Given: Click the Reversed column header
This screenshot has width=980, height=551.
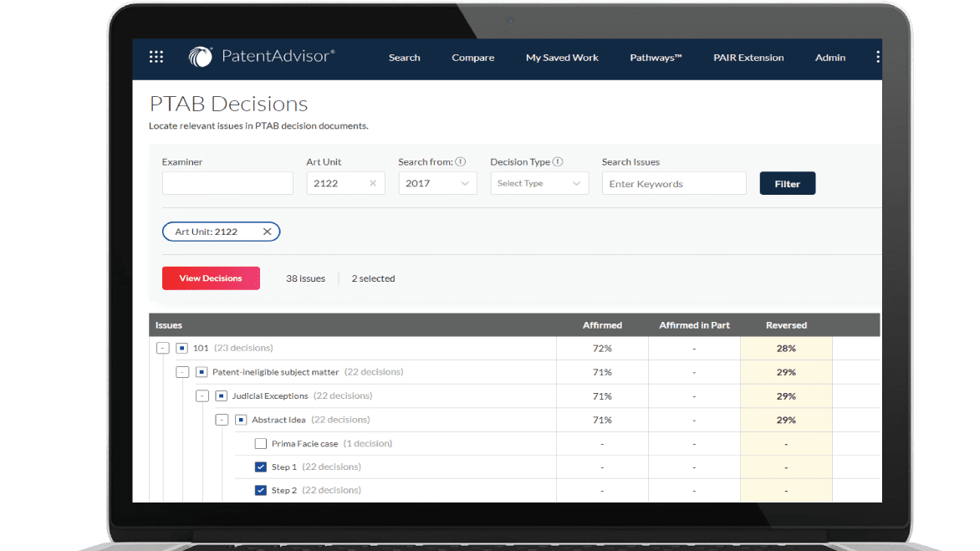Looking at the screenshot, I should click(786, 325).
